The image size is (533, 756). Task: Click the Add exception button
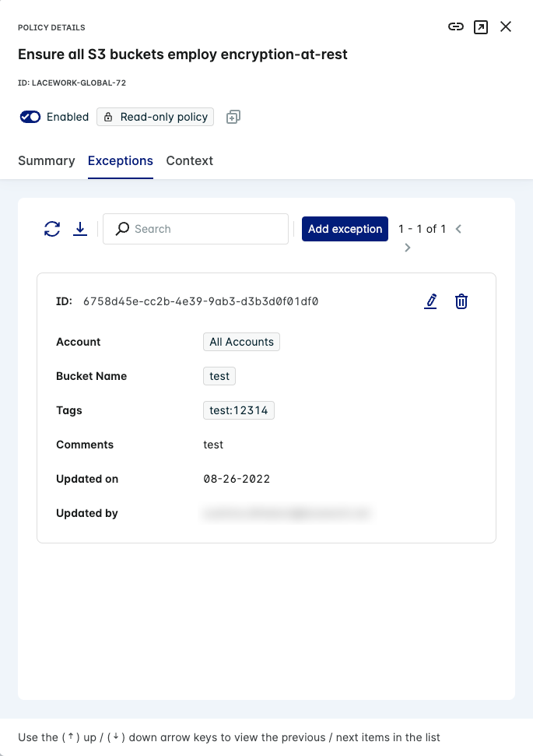(x=345, y=229)
